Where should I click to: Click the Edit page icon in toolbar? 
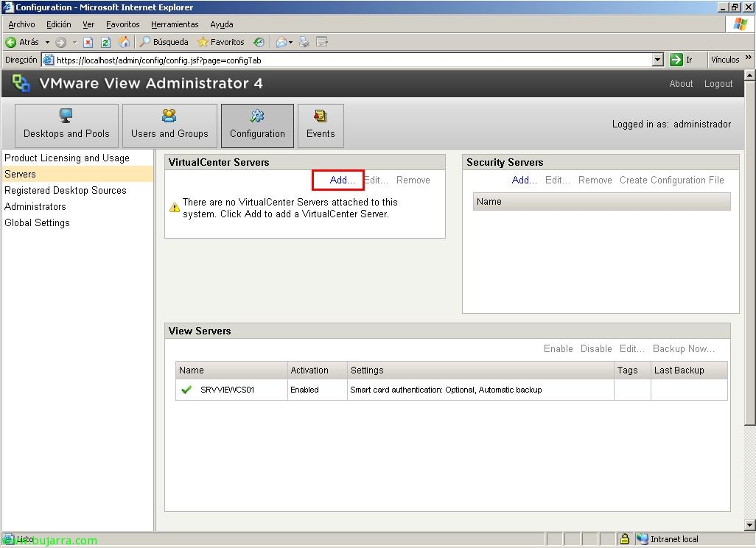pos(321,42)
